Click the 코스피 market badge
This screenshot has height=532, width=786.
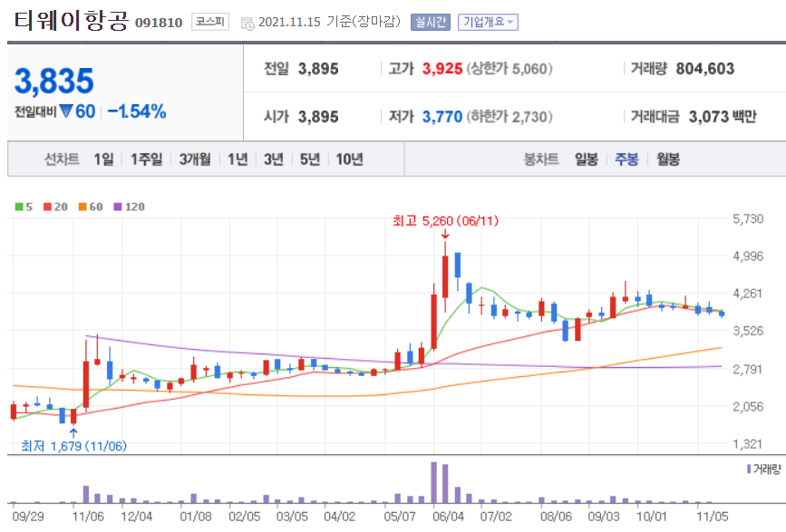pyautogui.click(x=210, y=22)
